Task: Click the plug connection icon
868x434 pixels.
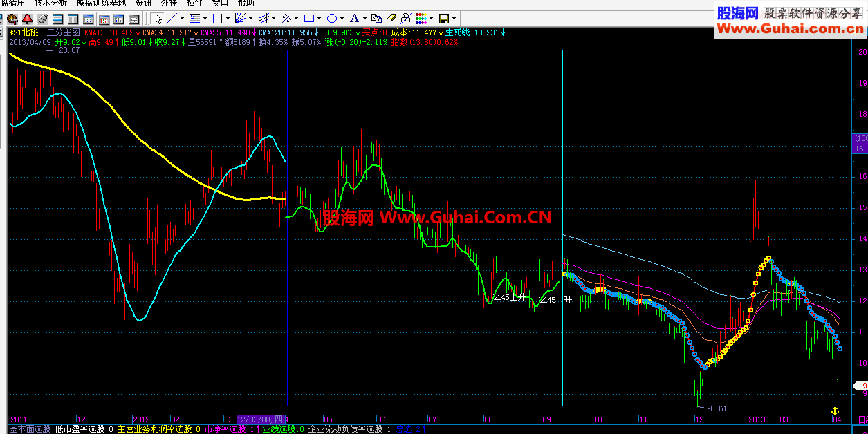Action: [43, 19]
